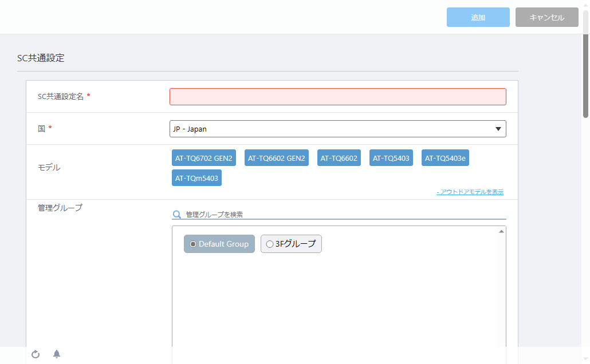Toggle the AT-TQm5403 model chip
This screenshot has width=590, height=364.
pos(197,178)
